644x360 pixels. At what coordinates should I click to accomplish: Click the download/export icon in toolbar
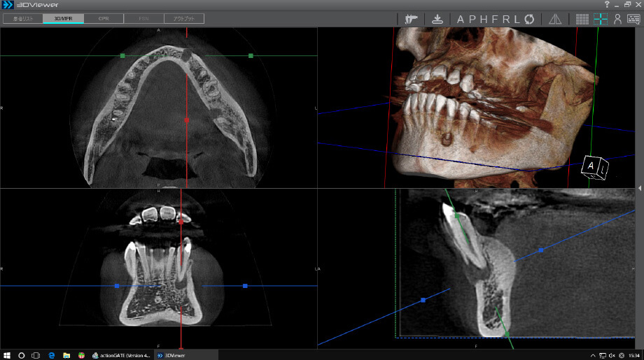tap(437, 19)
